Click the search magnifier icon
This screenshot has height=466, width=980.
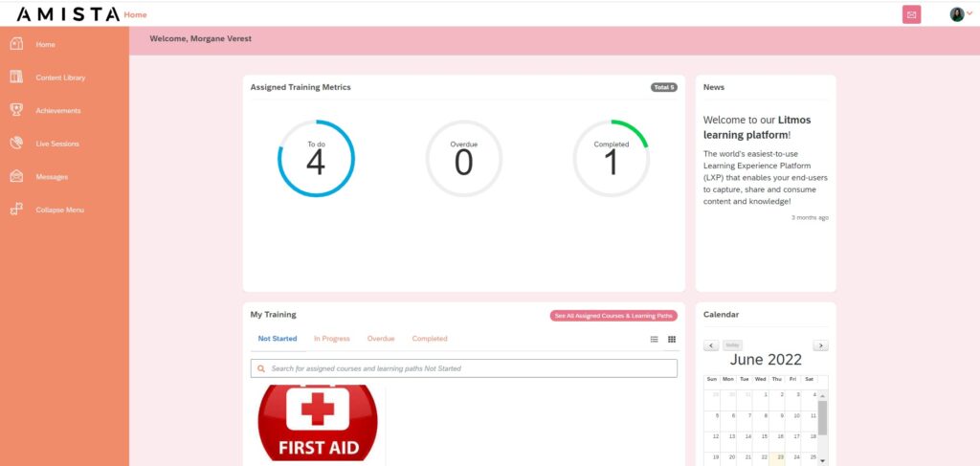click(261, 368)
